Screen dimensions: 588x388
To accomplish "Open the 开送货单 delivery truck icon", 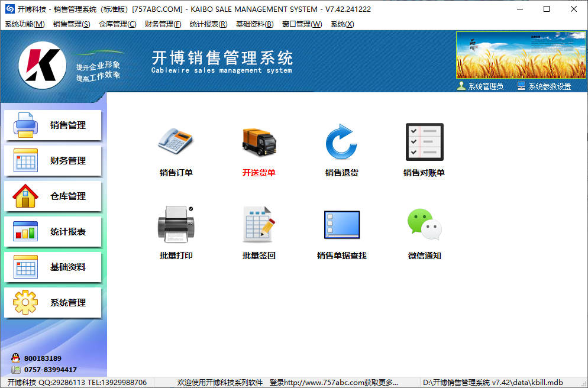I will 259,142.
